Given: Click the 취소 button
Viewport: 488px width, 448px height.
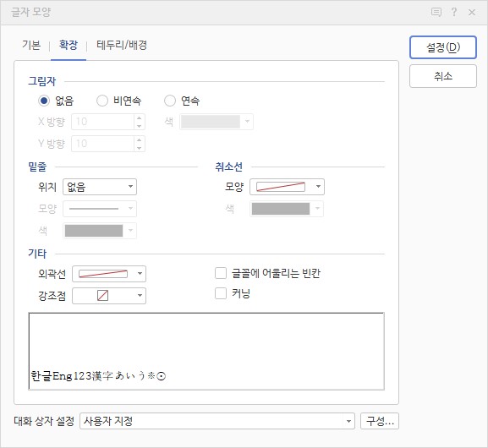Looking at the screenshot, I should 443,76.
